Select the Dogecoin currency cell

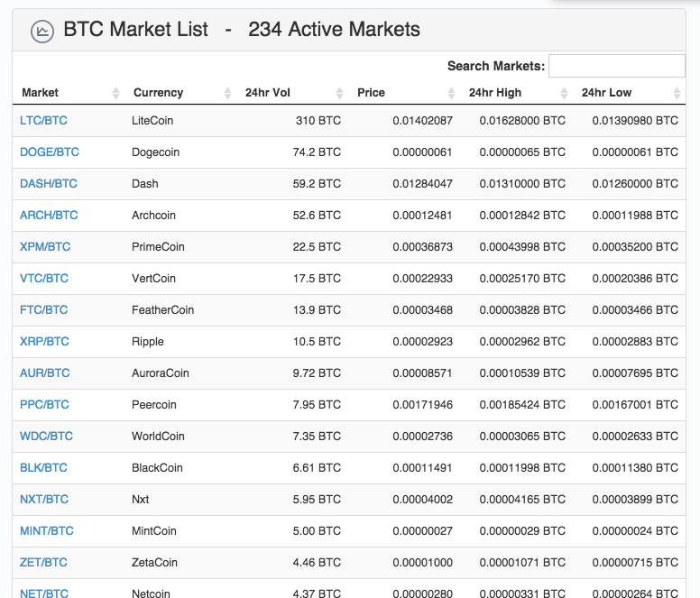click(155, 152)
